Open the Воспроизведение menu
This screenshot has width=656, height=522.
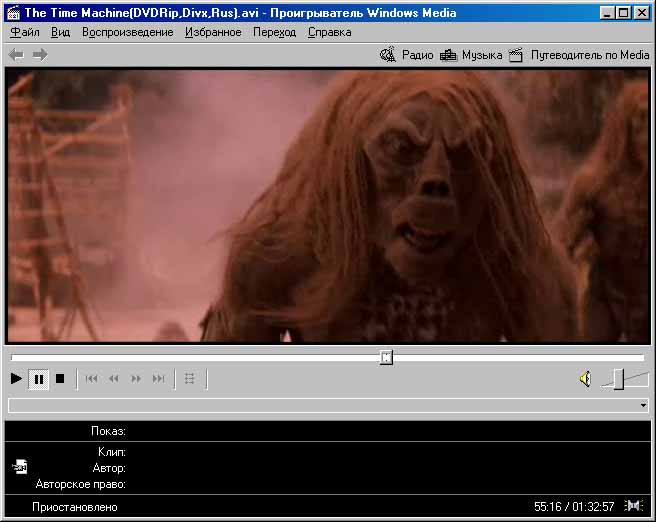pyautogui.click(x=128, y=32)
